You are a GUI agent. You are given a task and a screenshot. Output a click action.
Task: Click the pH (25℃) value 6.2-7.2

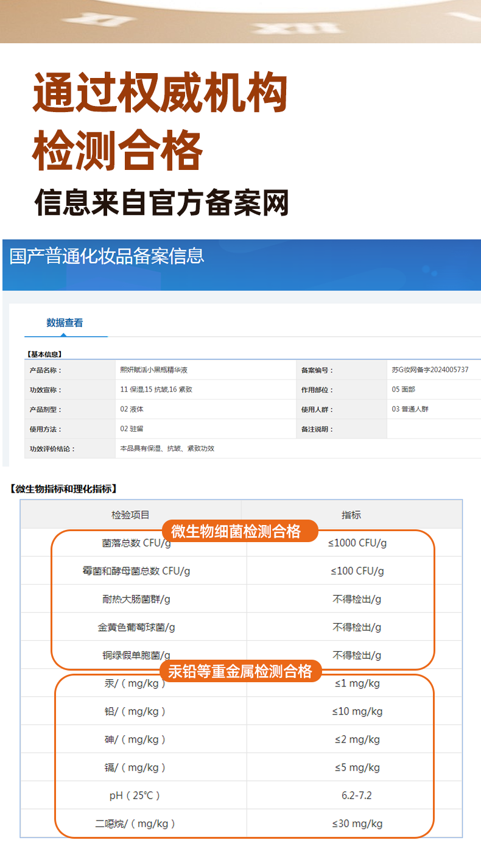[x=357, y=796]
